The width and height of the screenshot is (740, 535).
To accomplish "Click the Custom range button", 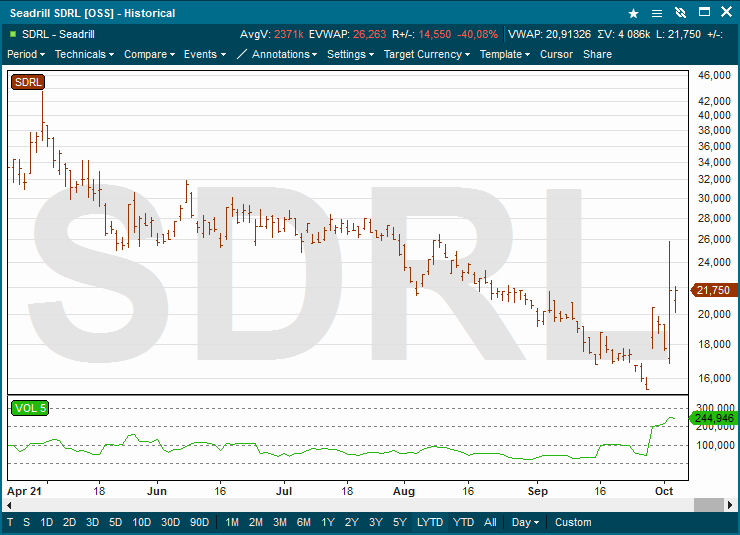I will tap(573, 522).
